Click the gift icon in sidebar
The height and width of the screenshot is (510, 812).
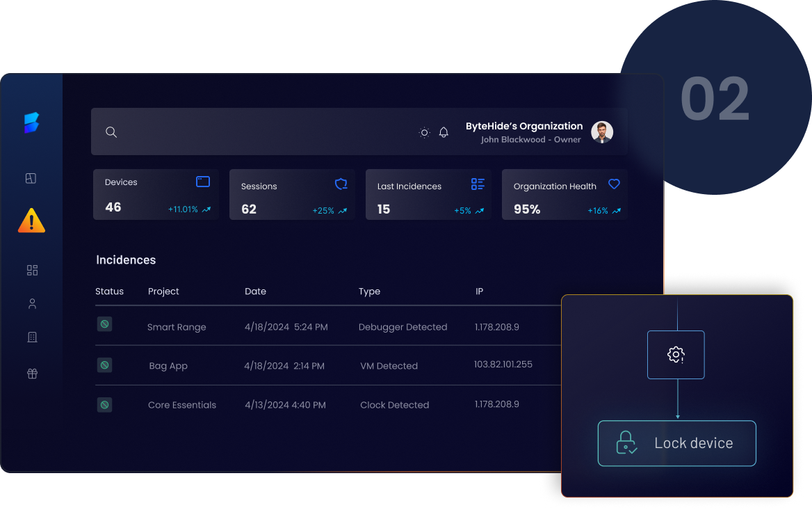32,374
